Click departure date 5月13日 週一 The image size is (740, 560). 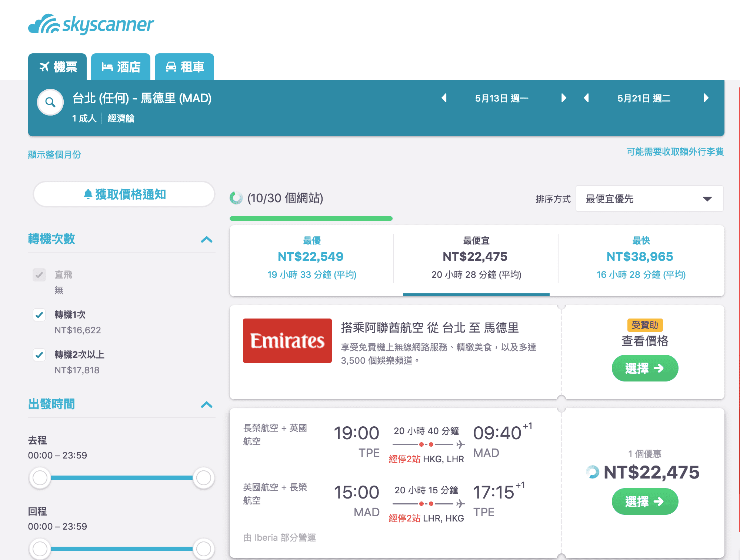pyautogui.click(x=502, y=98)
